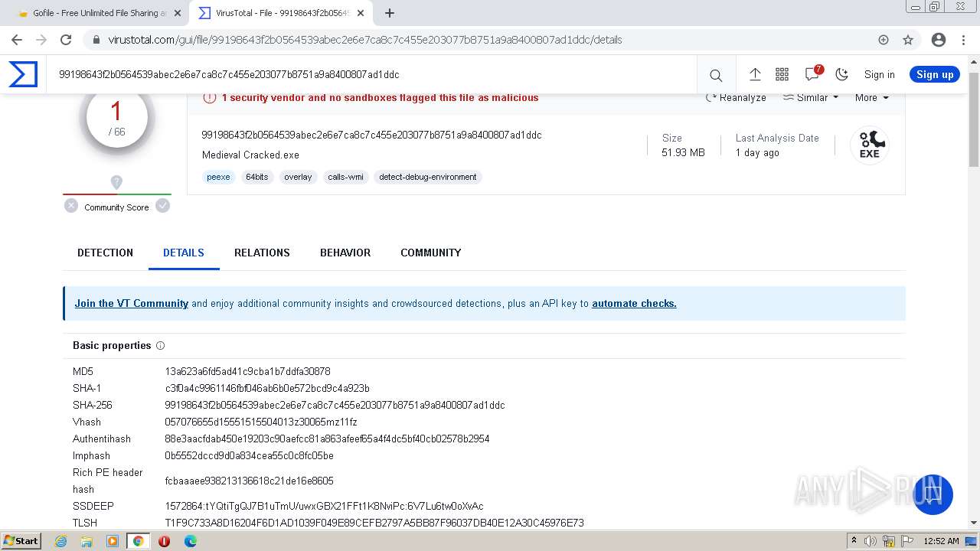
Task: Close the Gofile browser tab
Action: pyautogui.click(x=178, y=13)
